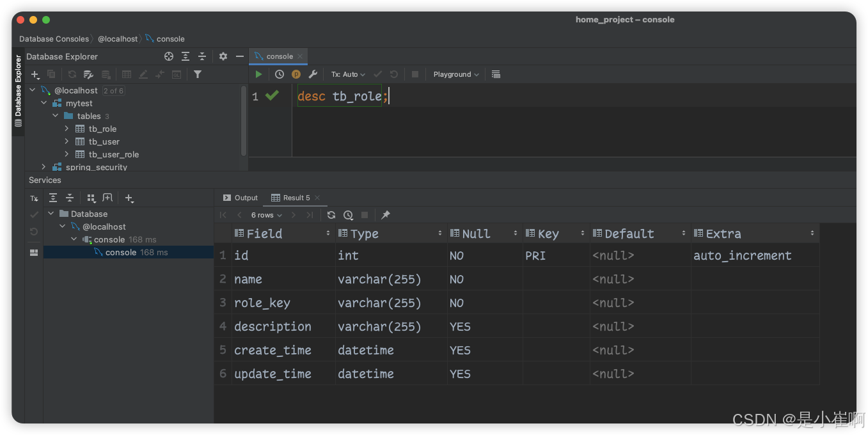This screenshot has height=435, width=868.
Task: Select the 'description' field cell
Action: click(x=283, y=326)
